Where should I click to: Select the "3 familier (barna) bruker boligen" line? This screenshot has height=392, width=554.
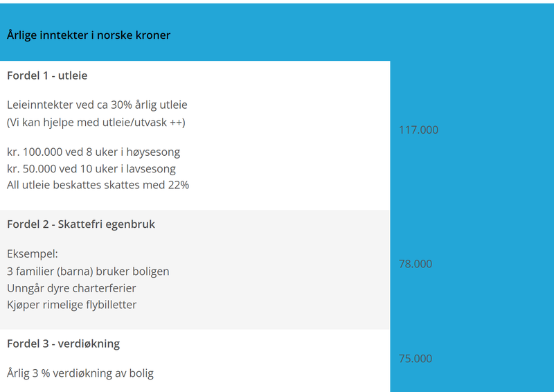pyautogui.click(x=88, y=271)
